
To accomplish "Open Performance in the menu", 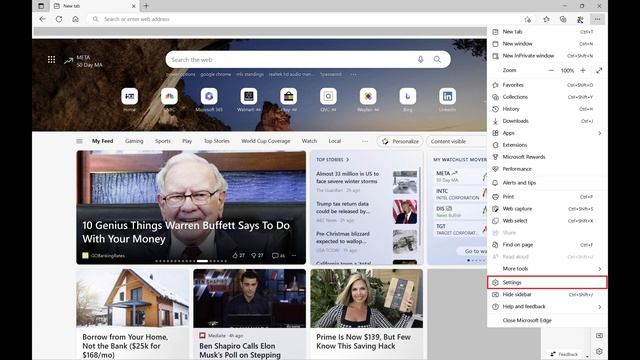I will click(547, 169).
